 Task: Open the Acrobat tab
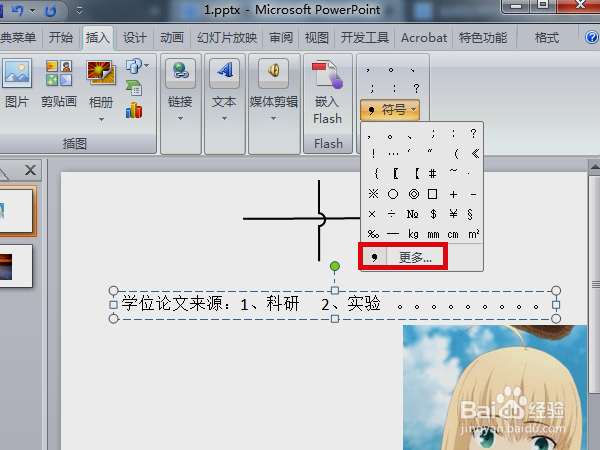(424, 38)
